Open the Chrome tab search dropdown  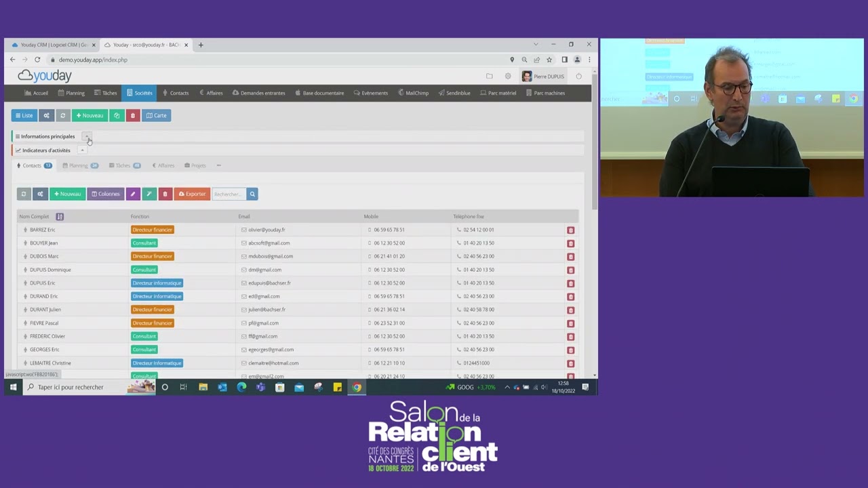point(536,45)
